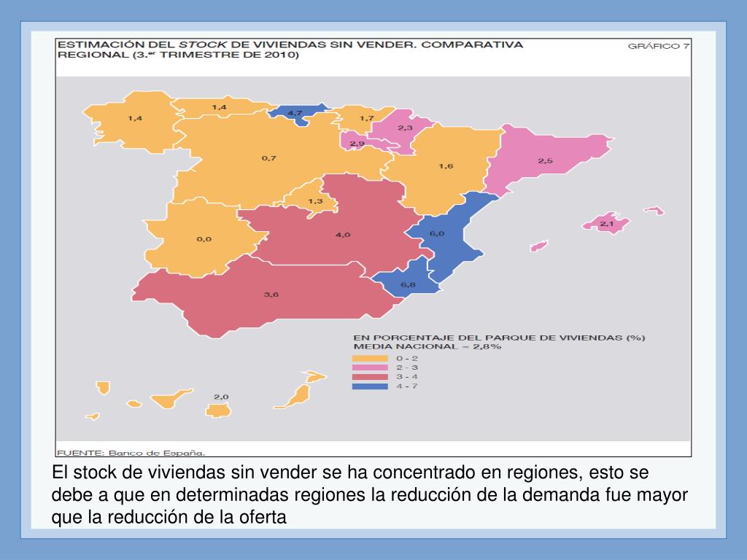This screenshot has height=560, width=747.
Task: Click the value 2,1 on the island
Action: 606,224
